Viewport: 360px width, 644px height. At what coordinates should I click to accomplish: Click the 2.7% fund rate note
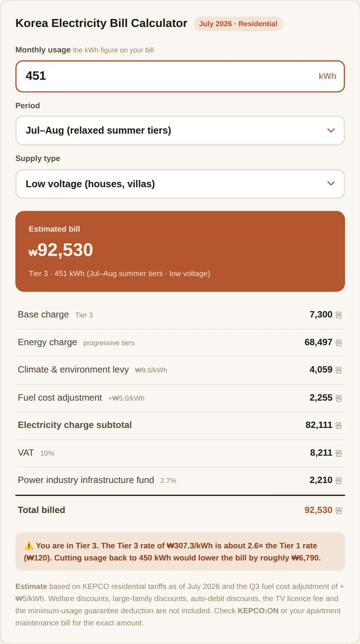[168, 481]
